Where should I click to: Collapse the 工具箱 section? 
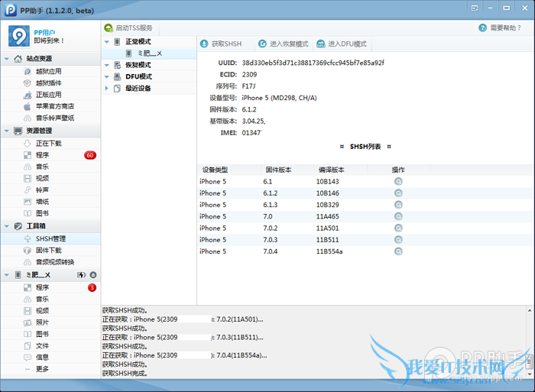[6, 226]
